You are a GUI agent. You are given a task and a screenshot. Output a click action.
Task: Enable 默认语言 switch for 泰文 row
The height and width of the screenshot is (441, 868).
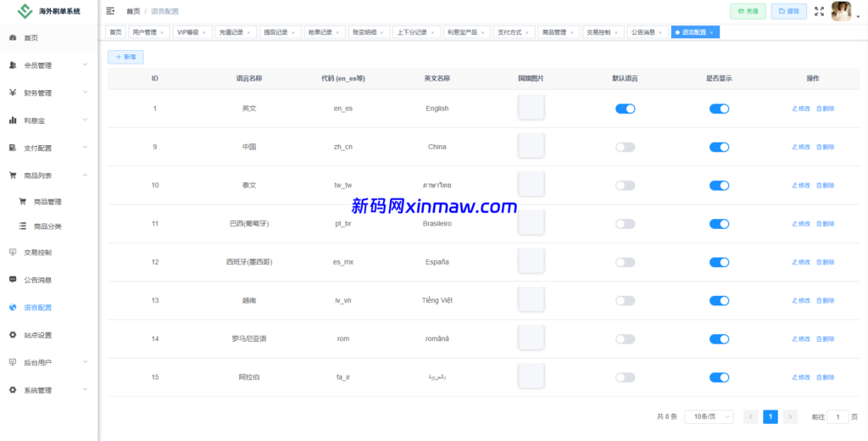[x=625, y=186]
